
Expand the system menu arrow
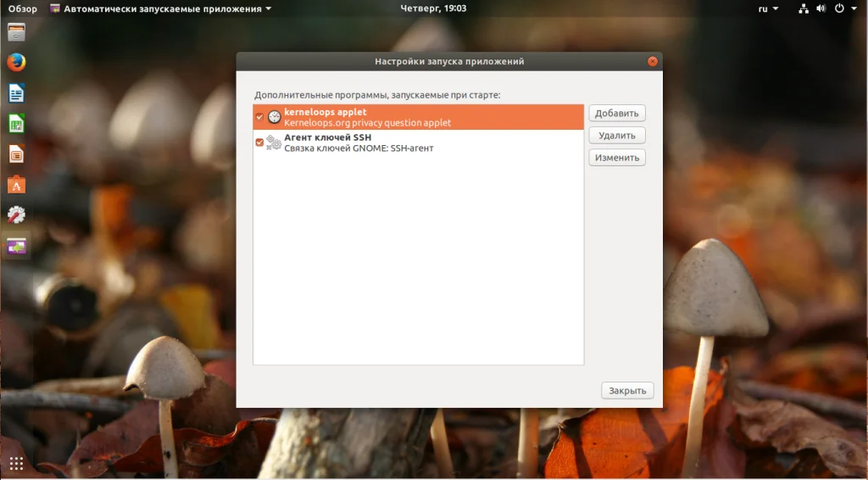click(x=854, y=8)
